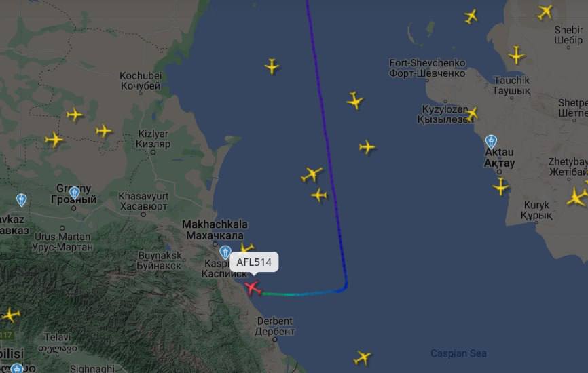Select the red AFL514 aircraft icon
The height and width of the screenshot is (373, 588).
click(253, 288)
